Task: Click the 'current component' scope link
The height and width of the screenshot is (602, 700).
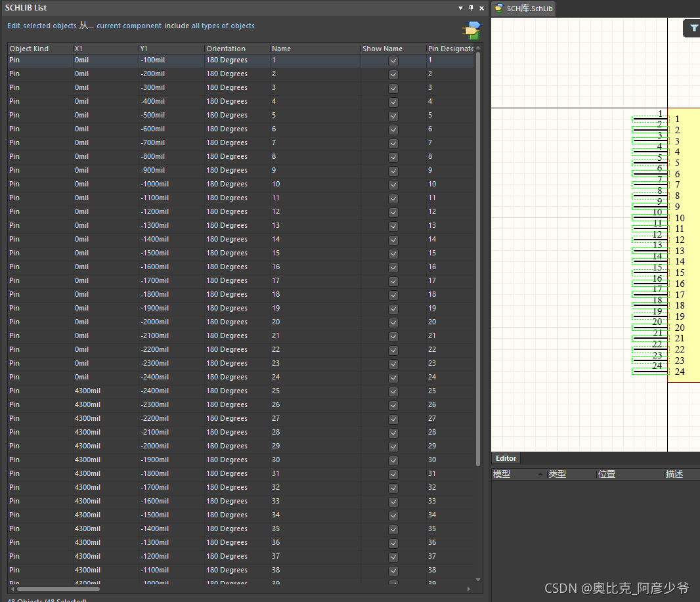Action: click(129, 26)
